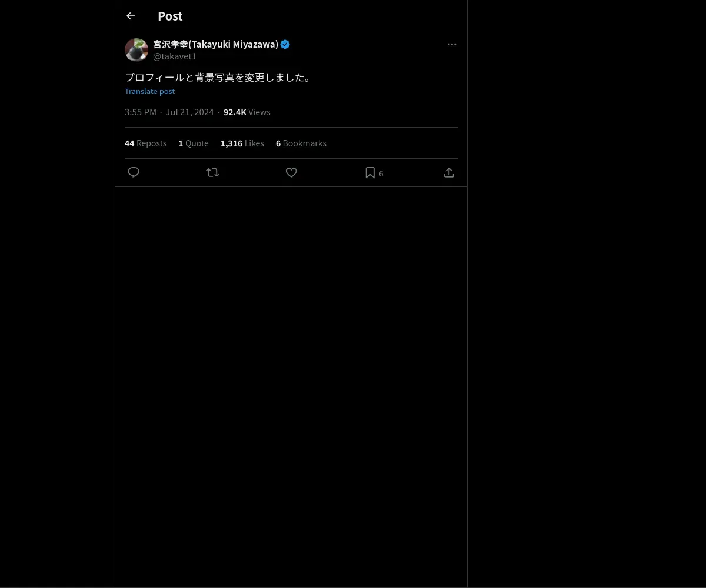Click the Takayuki Miyazawa display name
706x588 pixels.
(215, 45)
